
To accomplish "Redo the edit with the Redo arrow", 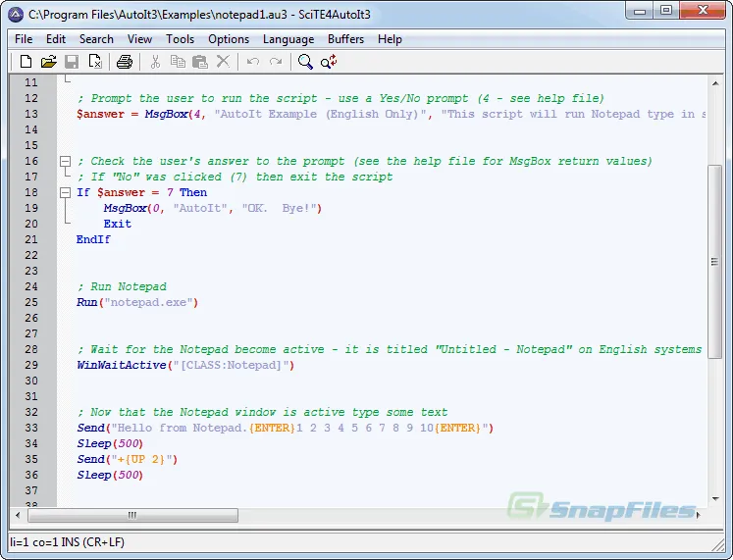I will click(x=276, y=61).
